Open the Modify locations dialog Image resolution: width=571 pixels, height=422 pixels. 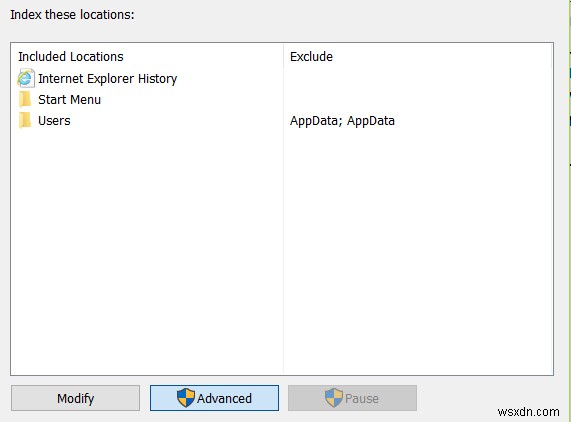(x=75, y=398)
